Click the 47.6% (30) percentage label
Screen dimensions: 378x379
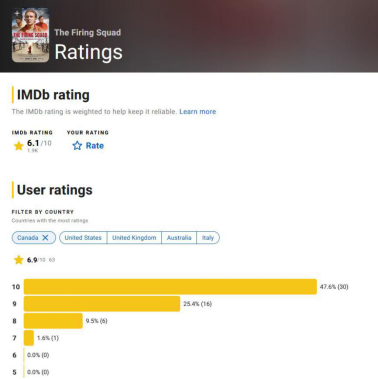click(x=334, y=287)
